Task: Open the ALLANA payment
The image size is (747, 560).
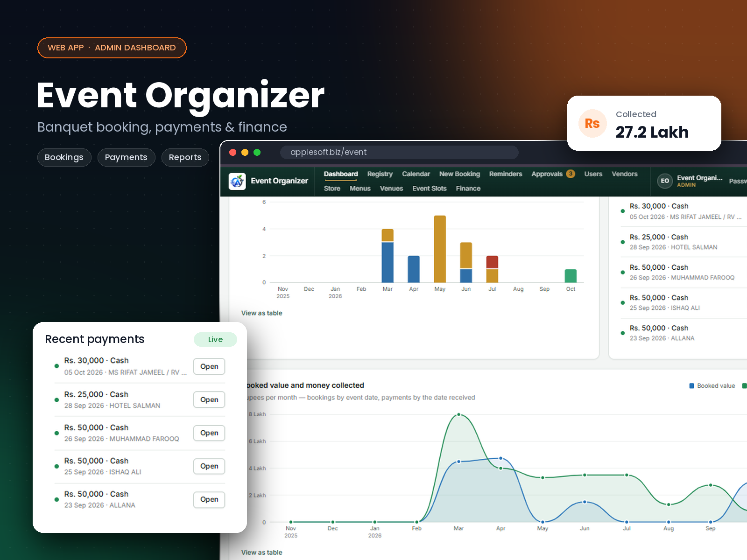Action: coord(209,499)
